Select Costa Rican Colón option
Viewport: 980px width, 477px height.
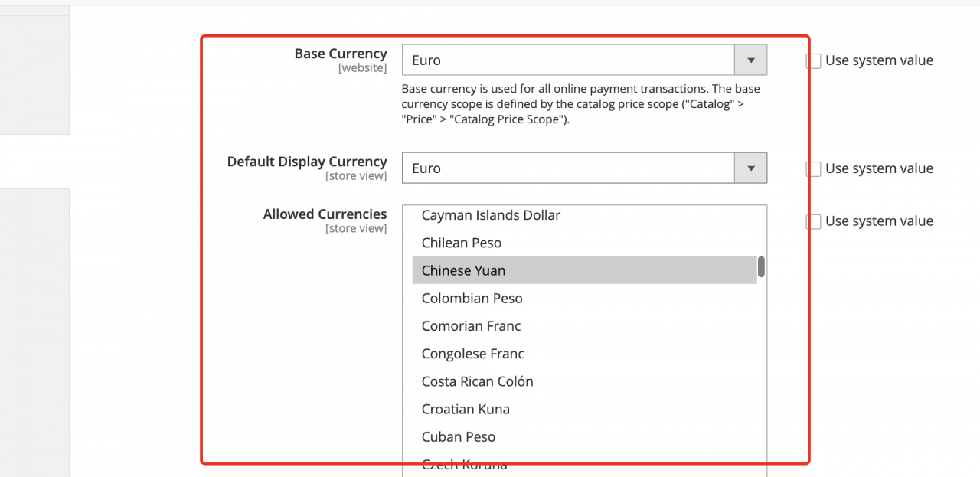tap(477, 381)
